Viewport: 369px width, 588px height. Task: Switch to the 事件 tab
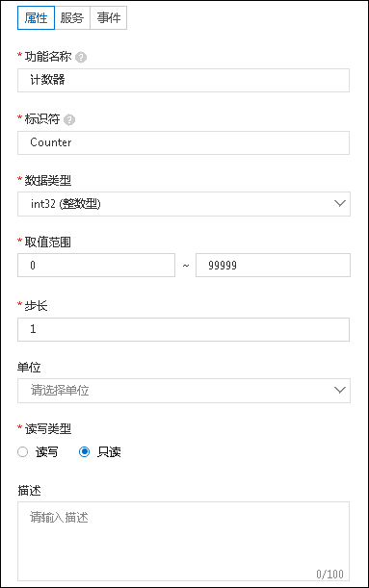coord(109,17)
